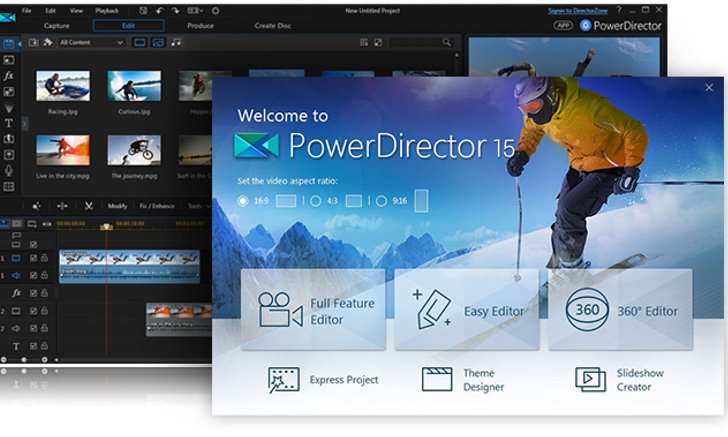Image resolution: width=728 pixels, height=437 pixels.
Task: Click the trim tool icon above timeline
Action: 62,206
